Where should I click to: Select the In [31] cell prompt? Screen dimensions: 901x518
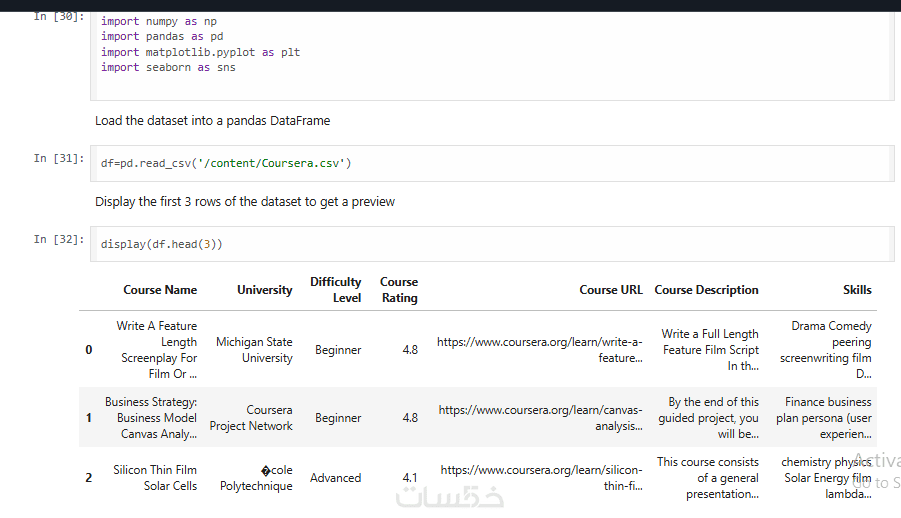[x=59, y=158]
